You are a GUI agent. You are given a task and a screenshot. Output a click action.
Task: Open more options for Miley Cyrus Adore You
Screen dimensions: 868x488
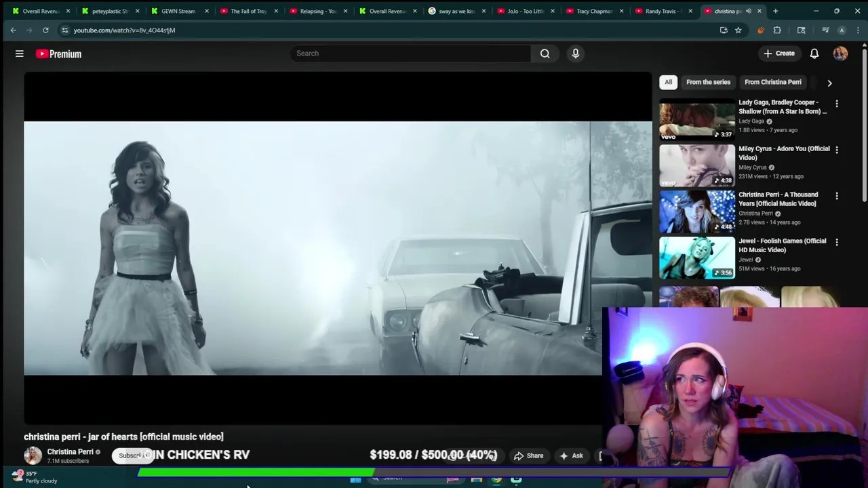[837, 150]
